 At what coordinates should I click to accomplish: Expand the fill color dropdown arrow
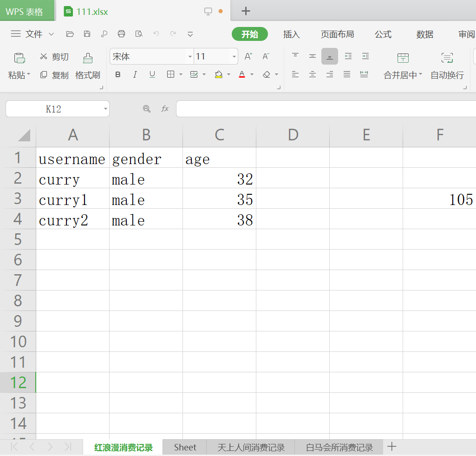point(228,74)
